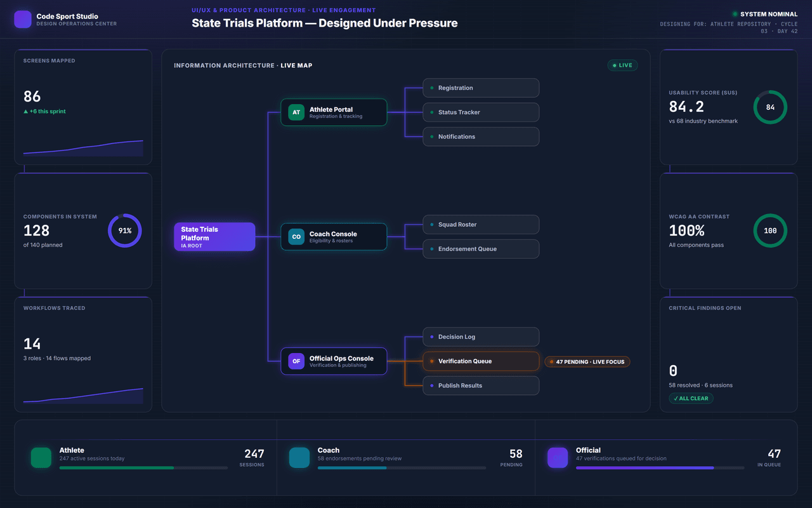This screenshot has width=812, height=508.
Task: Click the 'of 140 planned' text
Action: pyautogui.click(x=43, y=245)
